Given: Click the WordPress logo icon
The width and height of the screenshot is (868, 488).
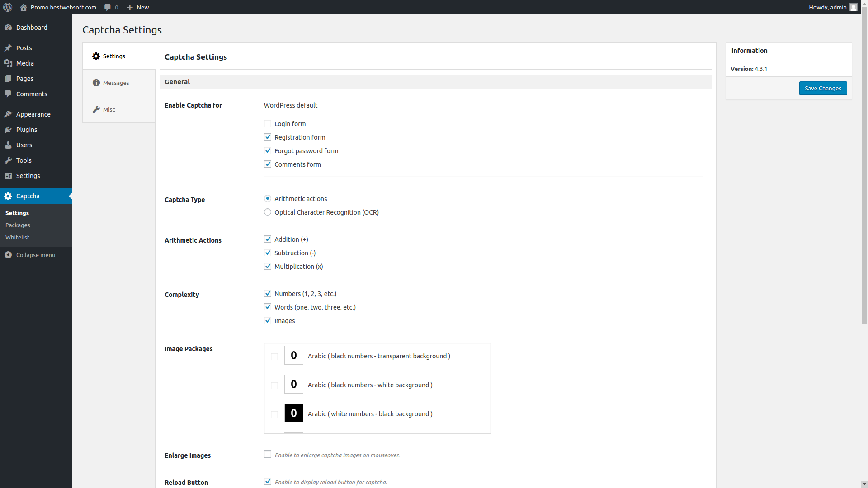Looking at the screenshot, I should [8, 7].
